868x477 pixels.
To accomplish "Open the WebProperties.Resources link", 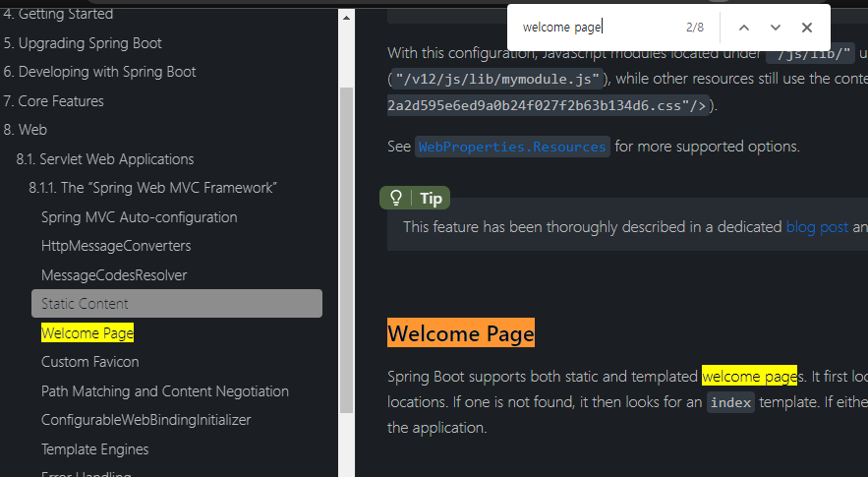I will 512,147.
